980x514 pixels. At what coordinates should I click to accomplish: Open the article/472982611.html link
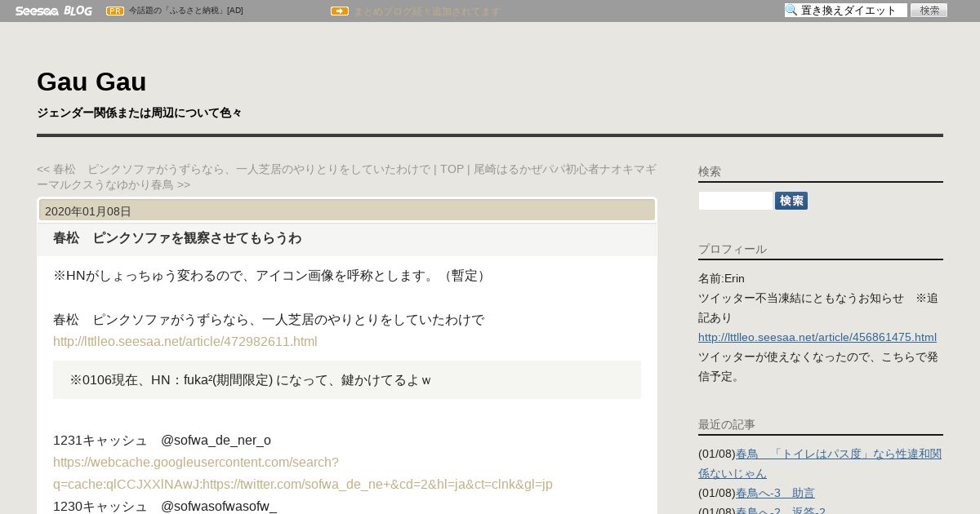185,342
